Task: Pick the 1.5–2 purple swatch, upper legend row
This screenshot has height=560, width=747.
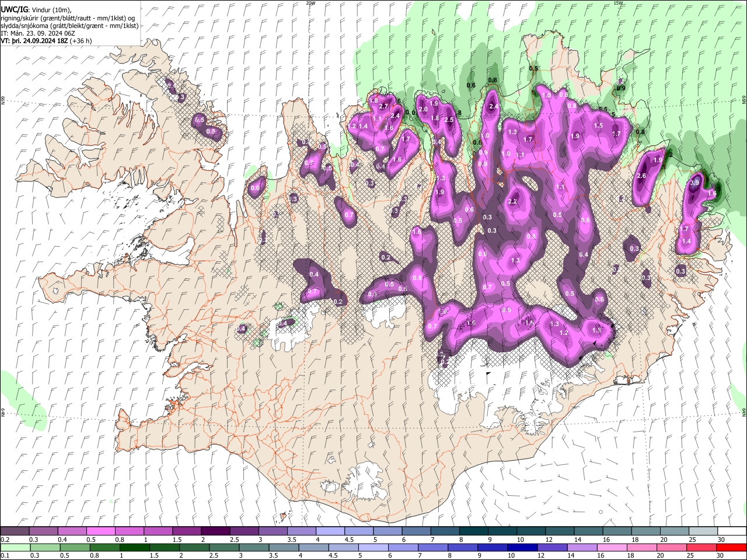Action: [x=187, y=531]
